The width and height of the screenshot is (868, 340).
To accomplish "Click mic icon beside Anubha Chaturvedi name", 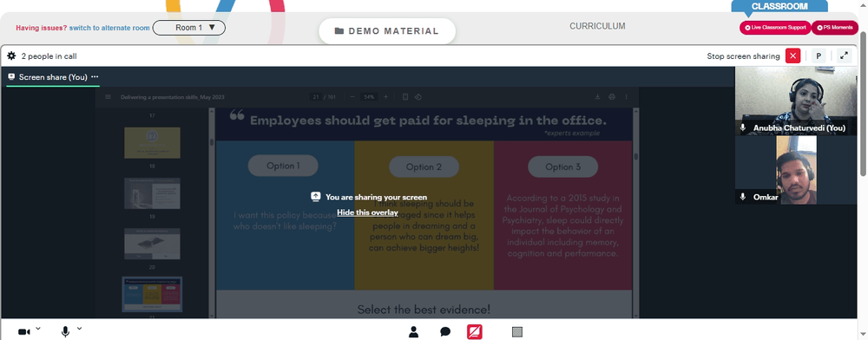I will [x=743, y=127].
